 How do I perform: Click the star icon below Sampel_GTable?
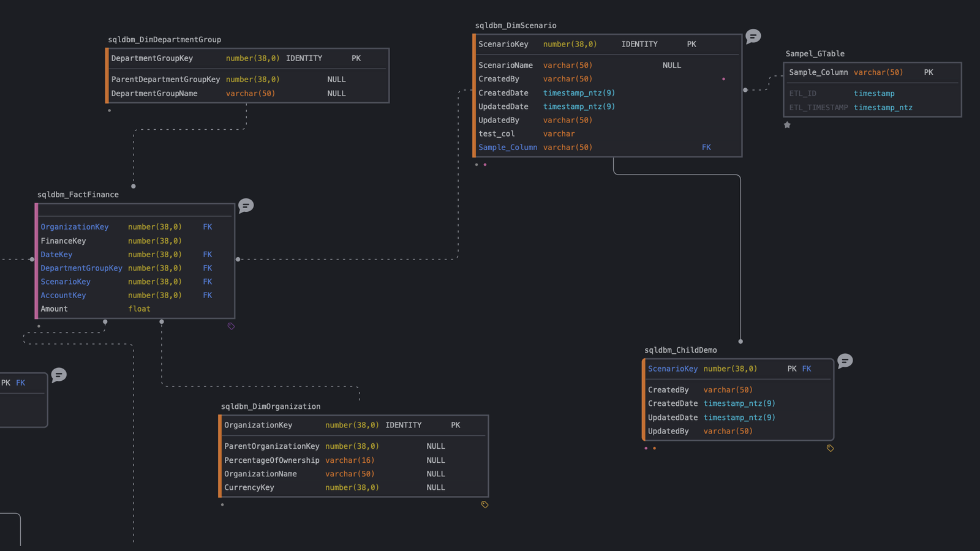pyautogui.click(x=787, y=125)
